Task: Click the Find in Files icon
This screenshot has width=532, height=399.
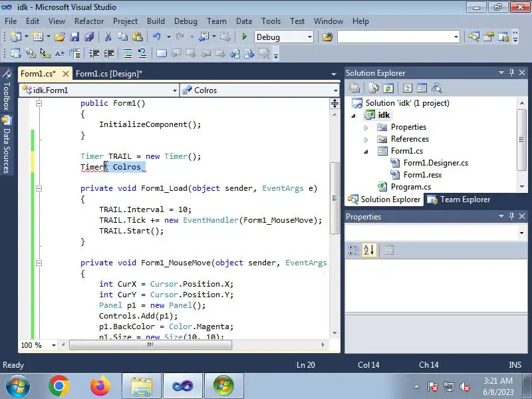Action: 327,37
